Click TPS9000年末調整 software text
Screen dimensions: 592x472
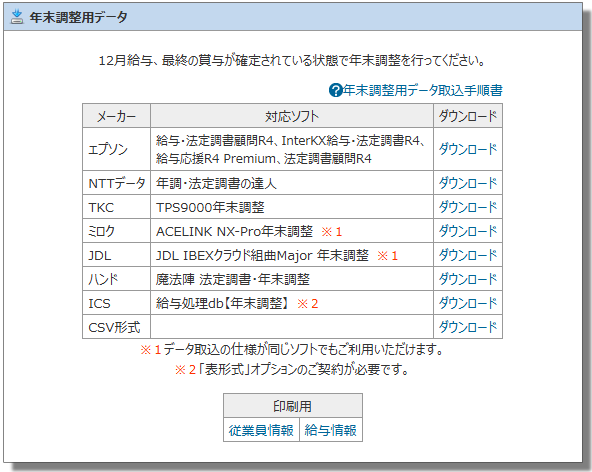[210, 207]
